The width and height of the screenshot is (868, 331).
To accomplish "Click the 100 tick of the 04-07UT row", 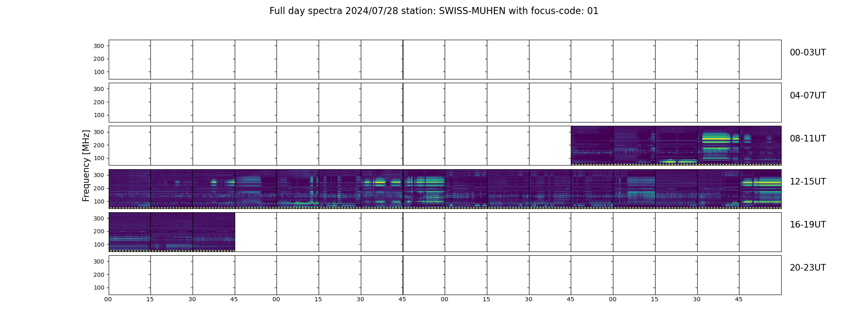I will point(99,115).
